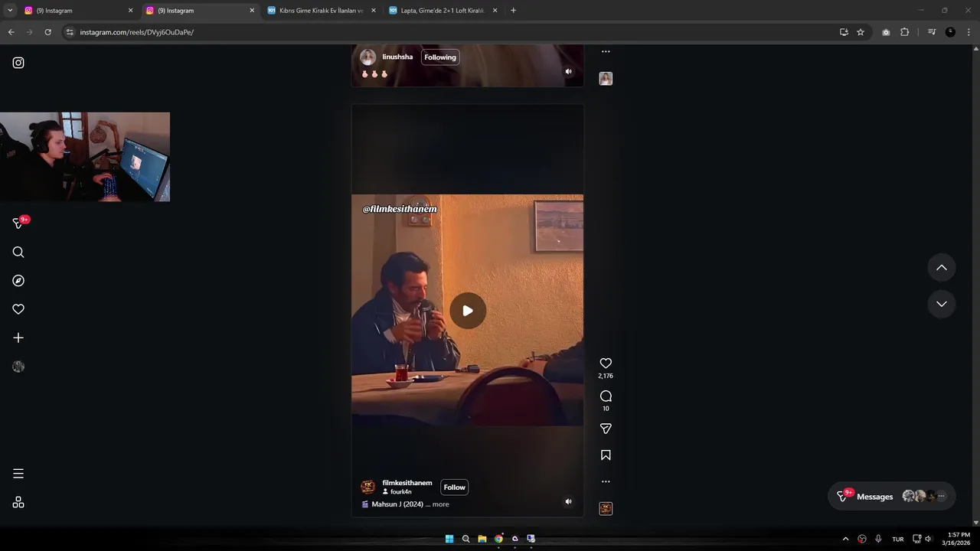Go back in browser history
980x551 pixels.
tap(11, 32)
